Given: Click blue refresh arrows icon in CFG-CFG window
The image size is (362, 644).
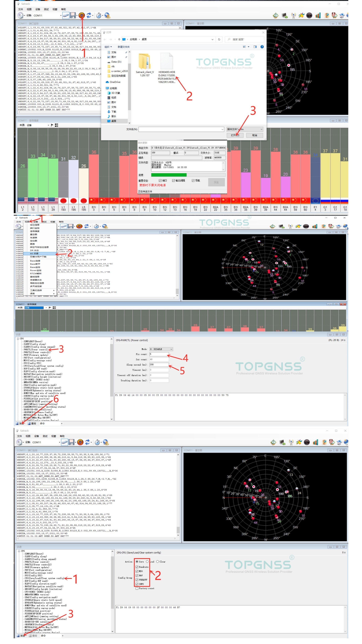Looking at the screenshot, I should click(x=87, y=442).
